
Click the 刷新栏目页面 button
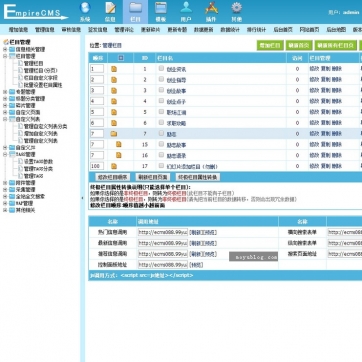point(152,177)
